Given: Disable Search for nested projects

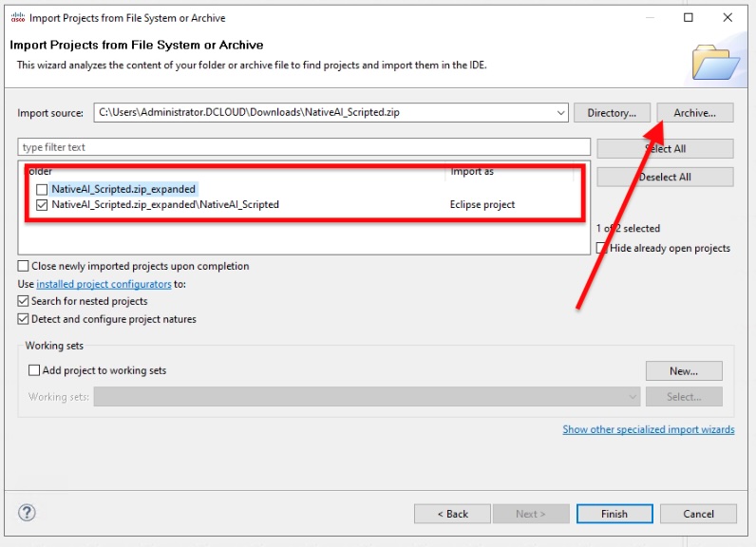Looking at the screenshot, I should [x=24, y=301].
